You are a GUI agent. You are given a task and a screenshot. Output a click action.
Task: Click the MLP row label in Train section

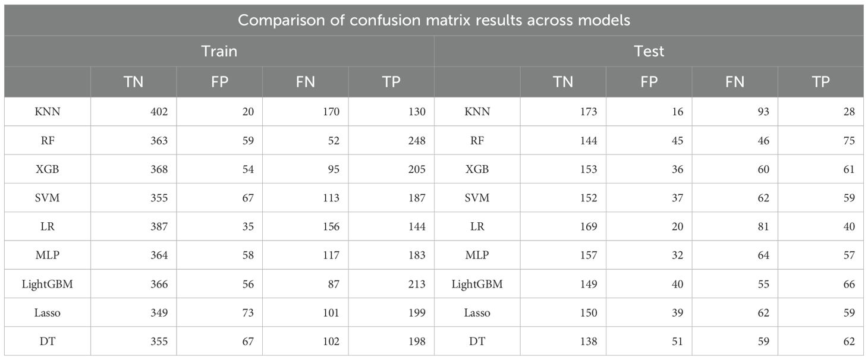pyautogui.click(x=48, y=255)
